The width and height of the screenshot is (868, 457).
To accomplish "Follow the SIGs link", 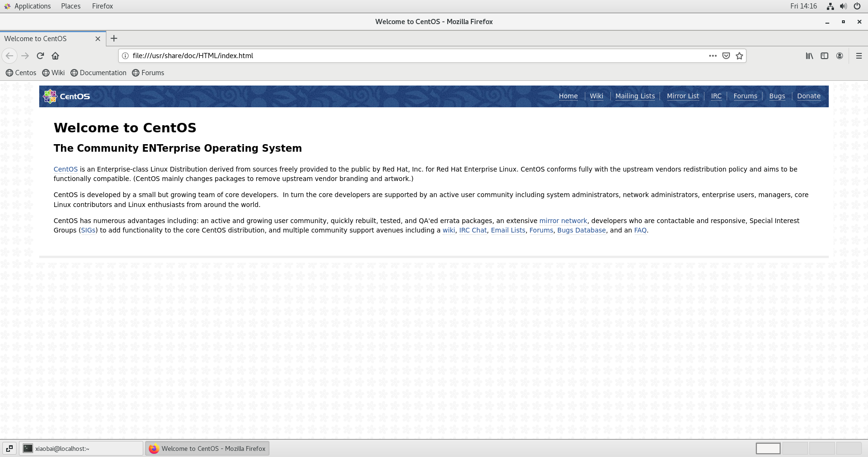I will 88,230.
